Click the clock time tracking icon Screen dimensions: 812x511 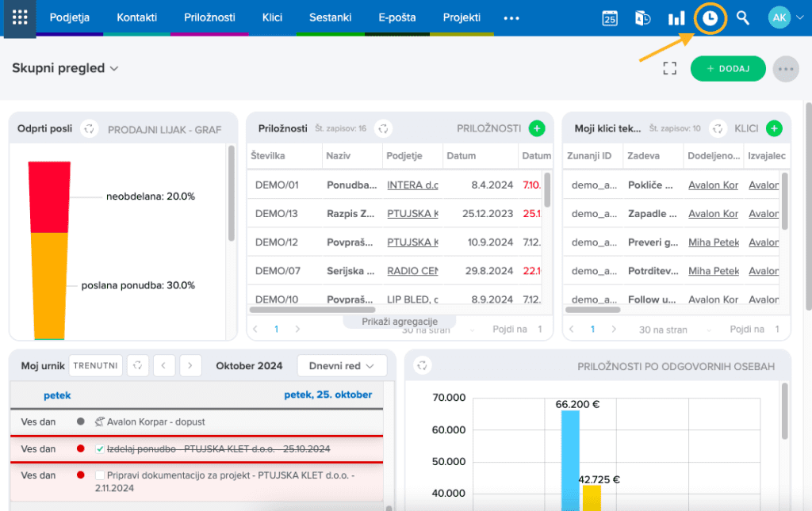coord(711,18)
